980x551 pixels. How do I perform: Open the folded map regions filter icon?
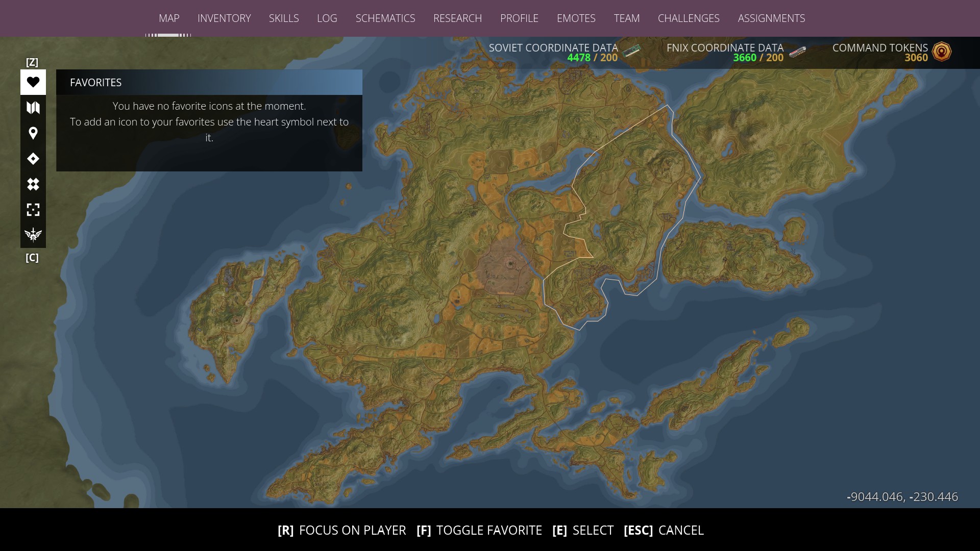coord(33,108)
